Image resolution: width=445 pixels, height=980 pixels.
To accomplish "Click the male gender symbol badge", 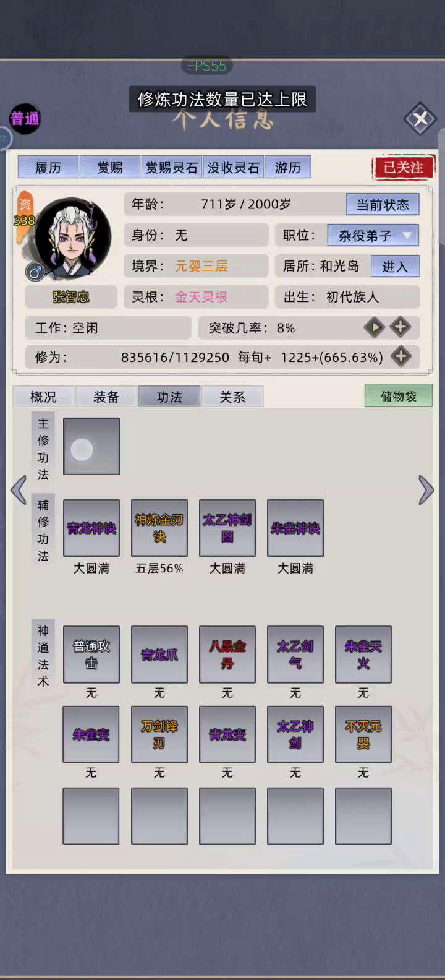I will tap(35, 271).
